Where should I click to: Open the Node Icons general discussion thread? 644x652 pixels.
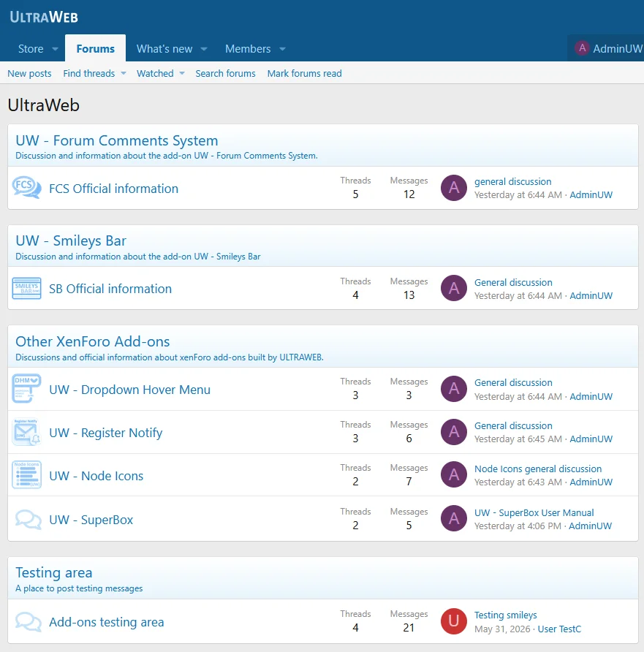[x=538, y=469]
